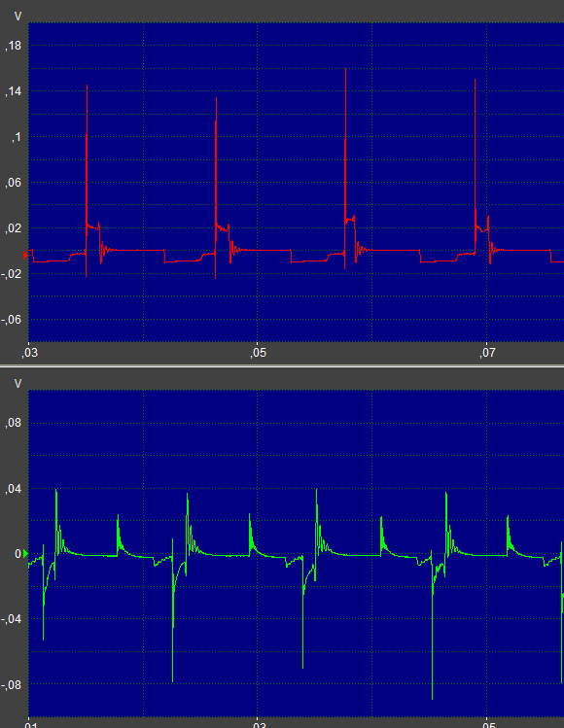Click the -,02 label on red chart axis
Viewport: 564px width, 728px height.
tap(12, 274)
